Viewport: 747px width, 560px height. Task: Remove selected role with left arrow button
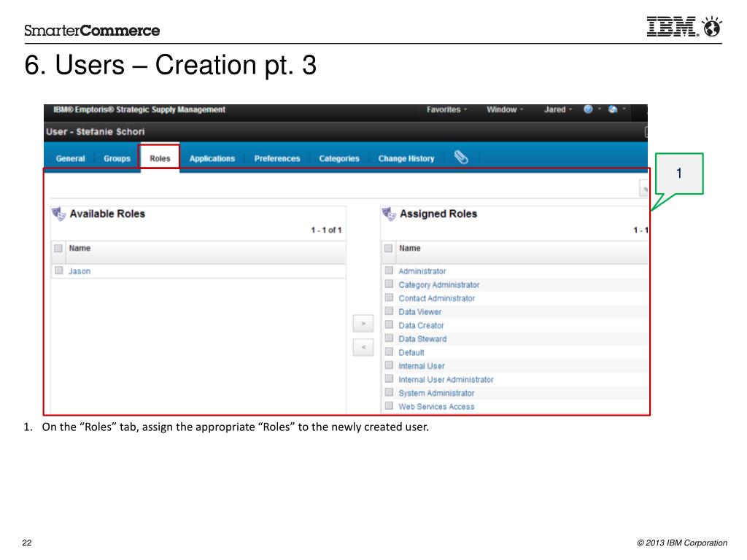click(x=363, y=347)
